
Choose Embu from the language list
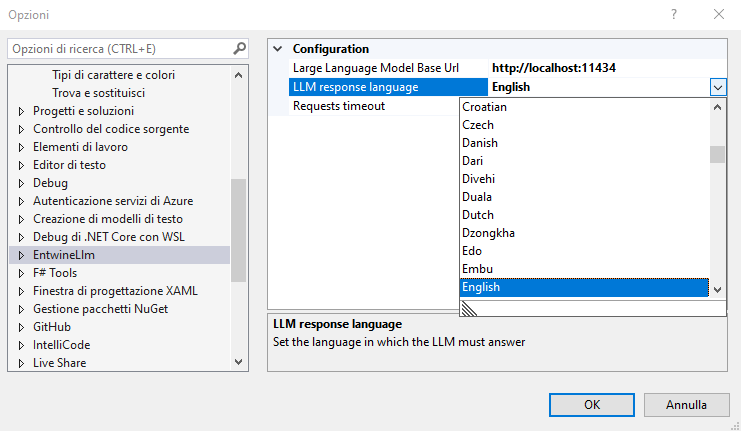pyautogui.click(x=584, y=268)
